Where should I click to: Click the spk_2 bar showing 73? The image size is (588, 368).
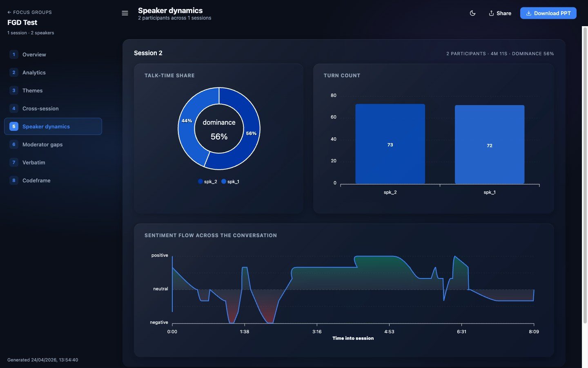pyautogui.click(x=390, y=144)
